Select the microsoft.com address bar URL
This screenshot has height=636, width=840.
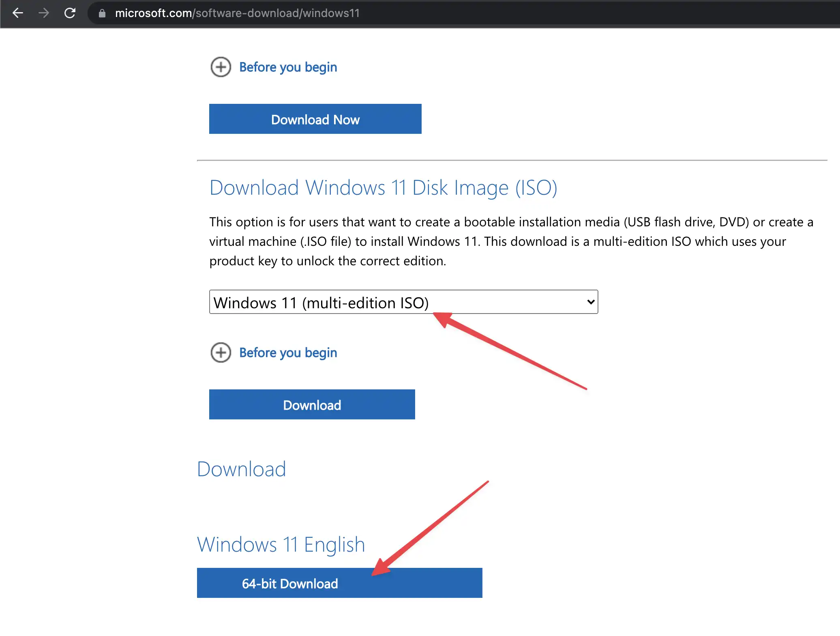[x=237, y=13]
